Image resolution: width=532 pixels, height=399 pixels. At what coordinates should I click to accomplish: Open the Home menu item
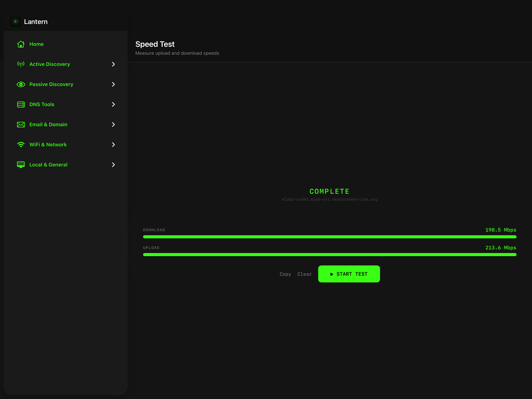click(36, 44)
